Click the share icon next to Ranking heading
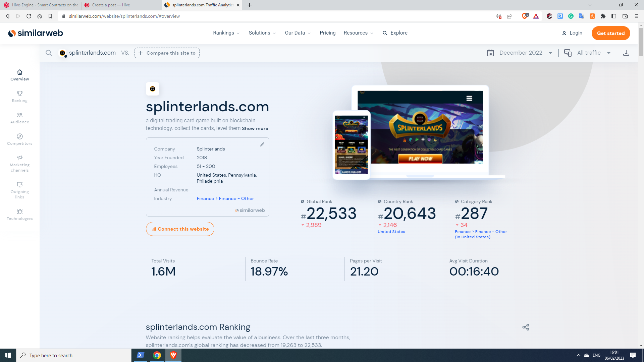The width and height of the screenshot is (644, 362). pyautogui.click(x=526, y=327)
